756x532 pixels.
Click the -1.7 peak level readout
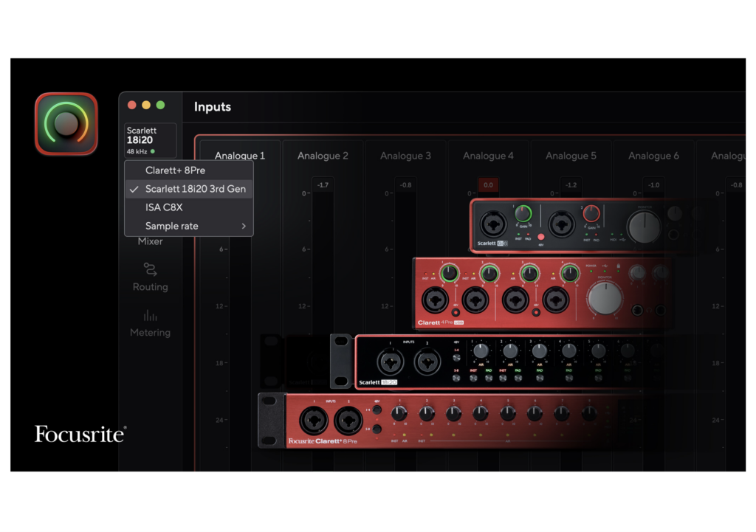(323, 185)
